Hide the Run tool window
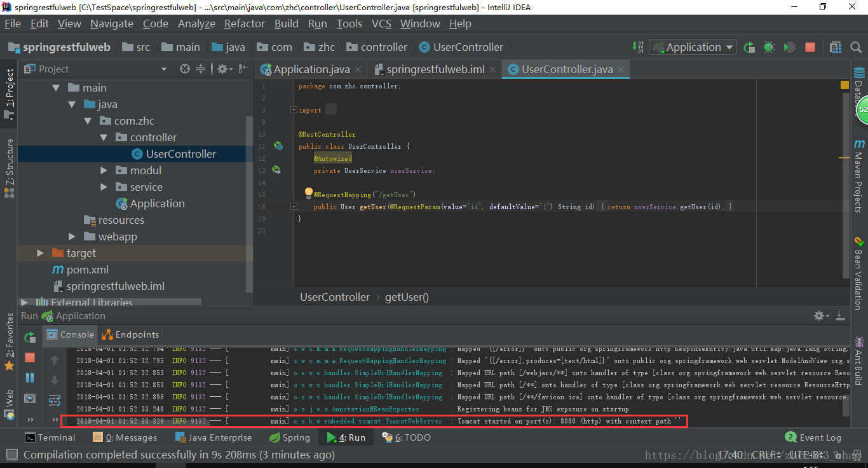 point(841,315)
